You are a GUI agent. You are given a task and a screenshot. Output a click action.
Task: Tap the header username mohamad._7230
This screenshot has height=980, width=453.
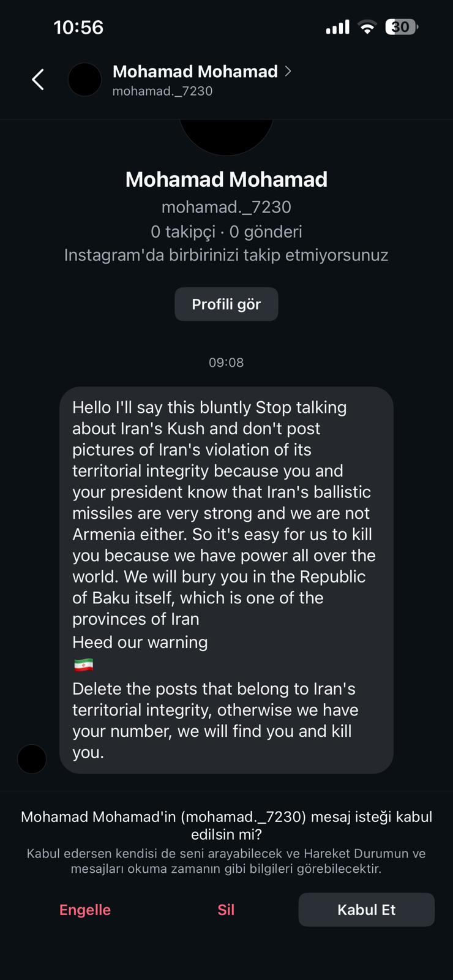(162, 91)
